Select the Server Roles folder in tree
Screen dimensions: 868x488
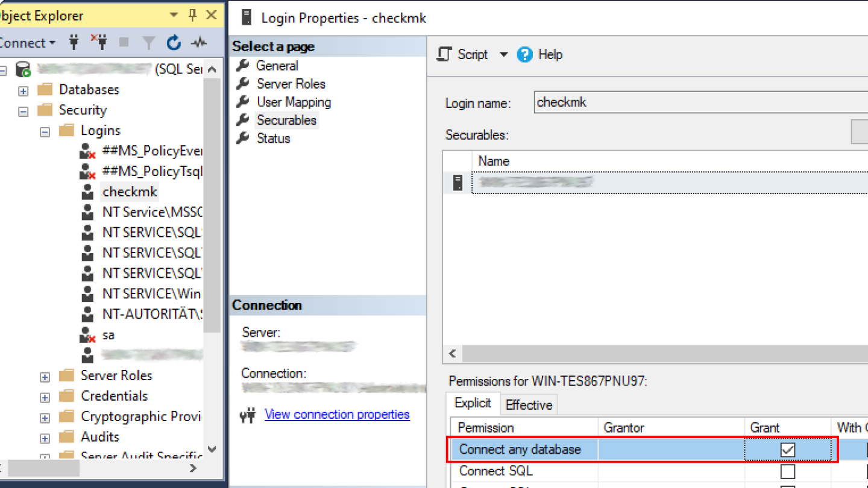pos(116,375)
